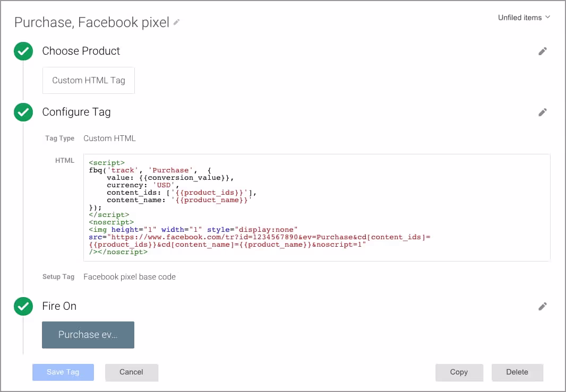Viewport: 566px width, 392px height.
Task: Click the <noscript> opening line in code
Action: [x=111, y=222]
